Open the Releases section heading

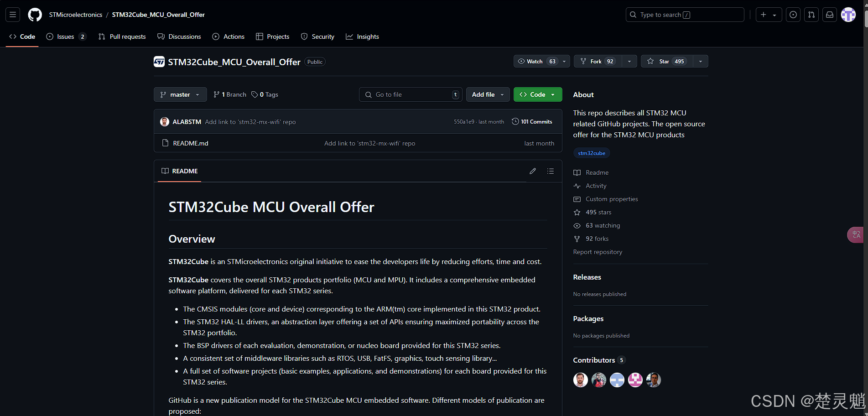[587, 277]
